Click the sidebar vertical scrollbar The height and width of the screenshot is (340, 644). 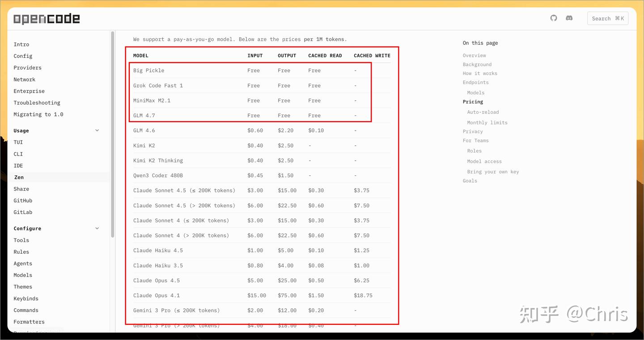(x=112, y=134)
